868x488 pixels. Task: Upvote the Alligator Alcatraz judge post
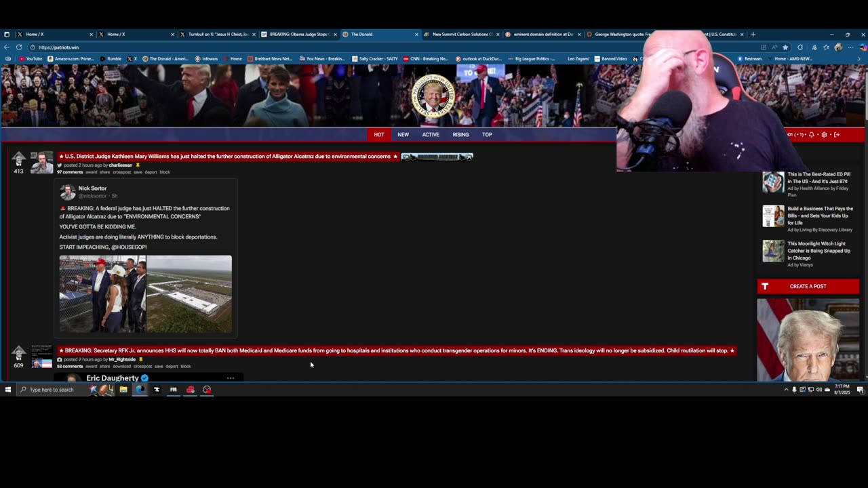(x=18, y=159)
